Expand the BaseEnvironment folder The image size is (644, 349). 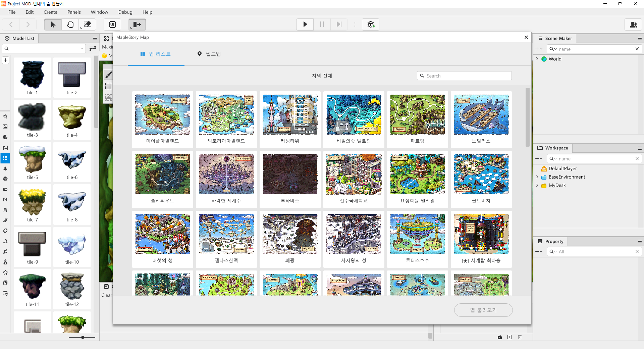point(537,177)
